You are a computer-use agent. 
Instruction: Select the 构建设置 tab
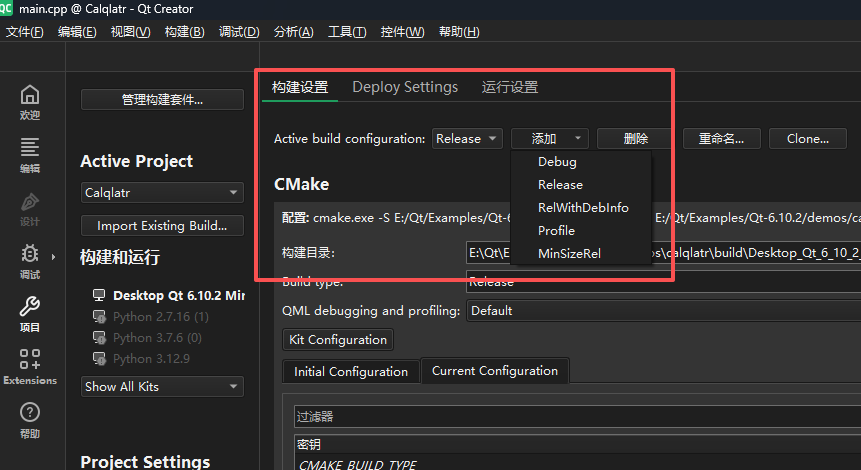[300, 87]
